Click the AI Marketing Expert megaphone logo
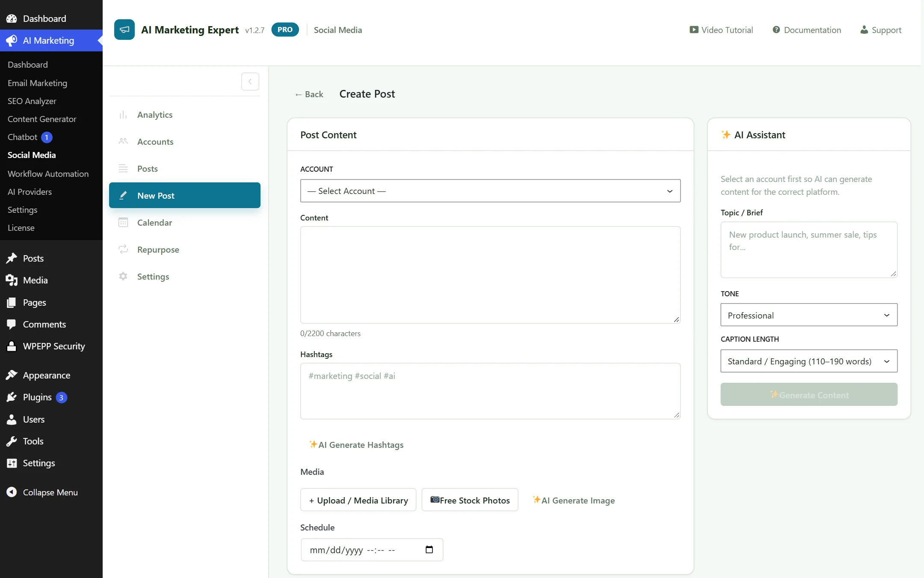 (x=124, y=30)
